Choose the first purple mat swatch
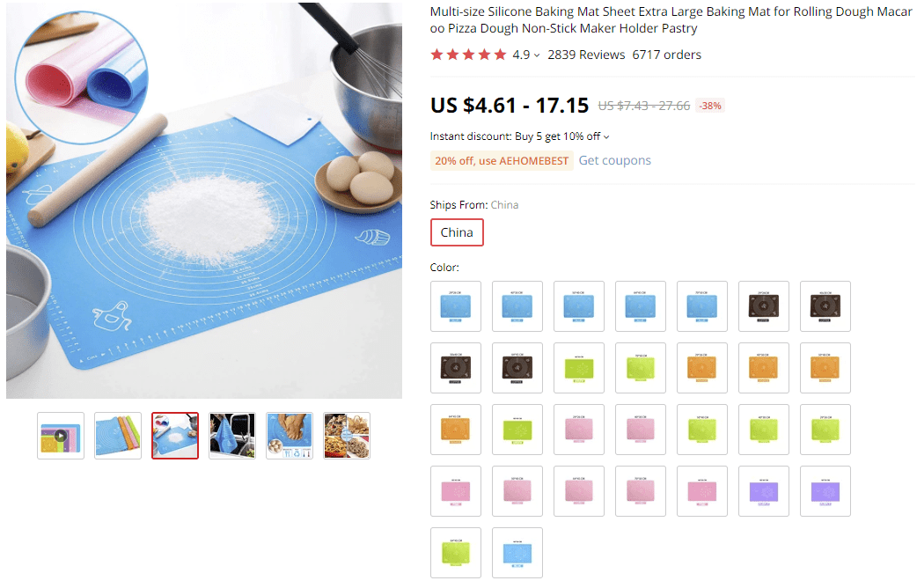This screenshot has width=917, height=588. tap(764, 491)
